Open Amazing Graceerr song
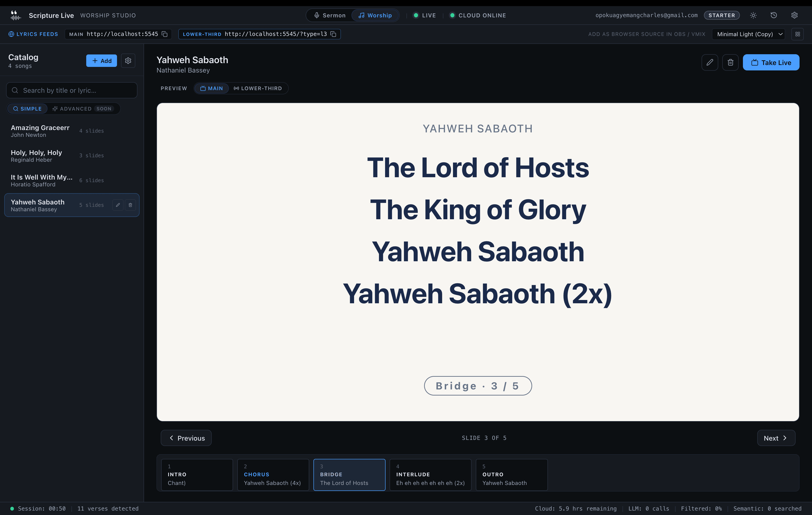 click(x=72, y=131)
